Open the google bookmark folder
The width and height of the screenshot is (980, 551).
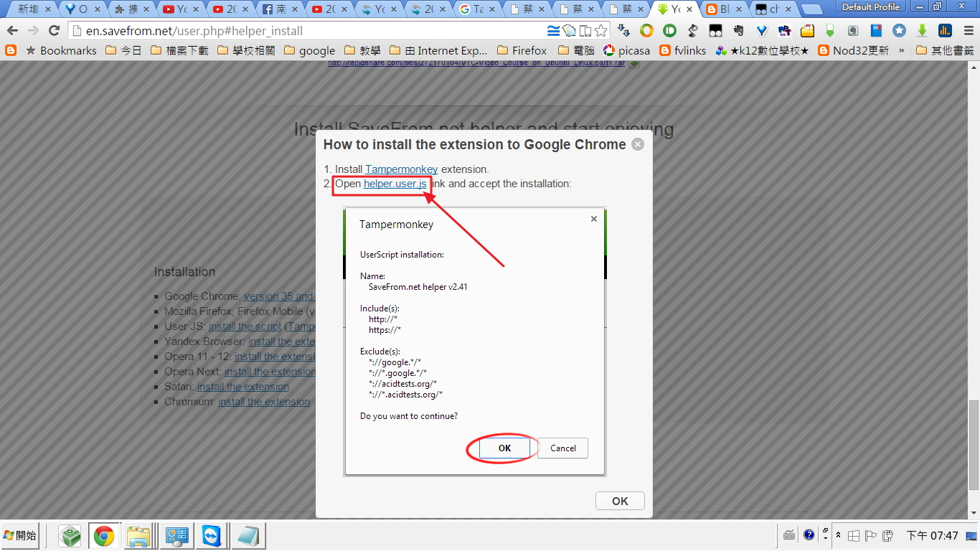310,50
